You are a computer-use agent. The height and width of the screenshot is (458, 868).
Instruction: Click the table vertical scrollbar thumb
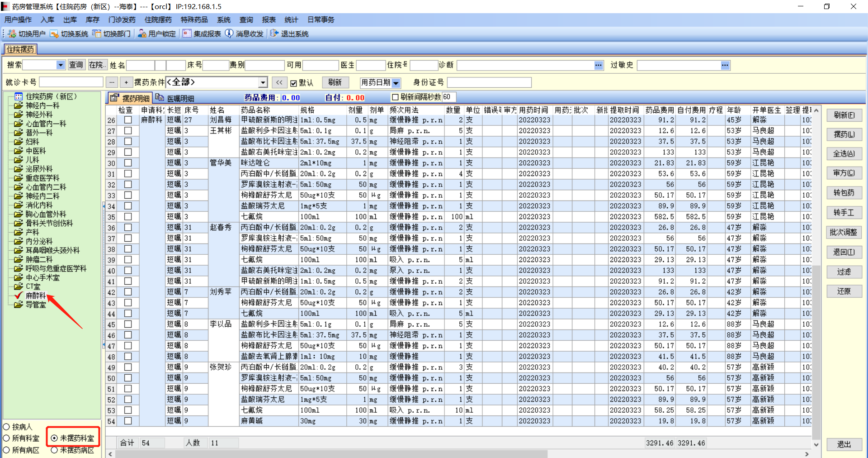816,353
